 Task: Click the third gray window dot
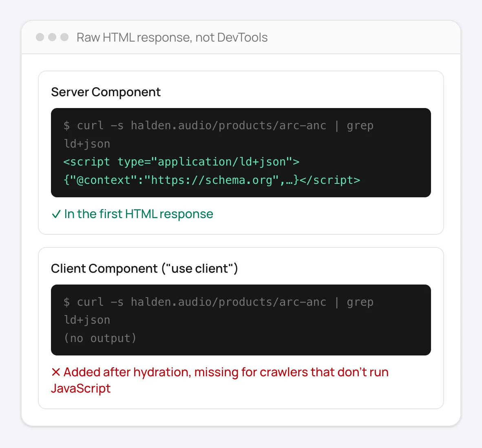(x=64, y=37)
